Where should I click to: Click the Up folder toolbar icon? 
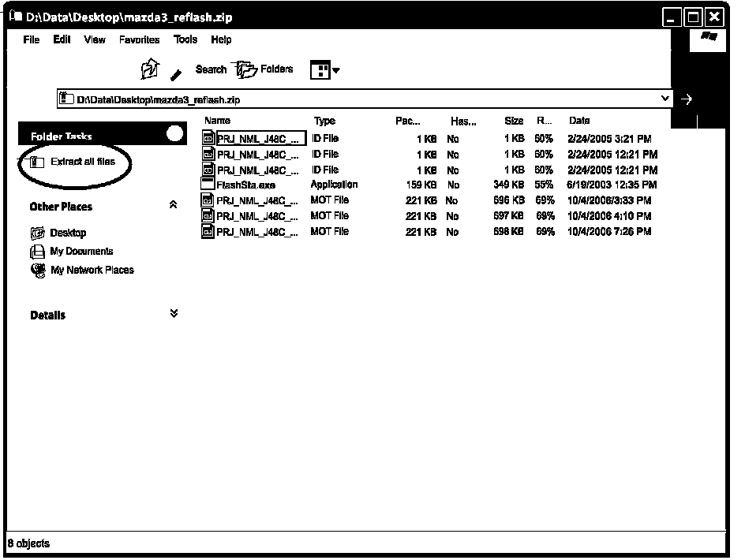(x=149, y=69)
